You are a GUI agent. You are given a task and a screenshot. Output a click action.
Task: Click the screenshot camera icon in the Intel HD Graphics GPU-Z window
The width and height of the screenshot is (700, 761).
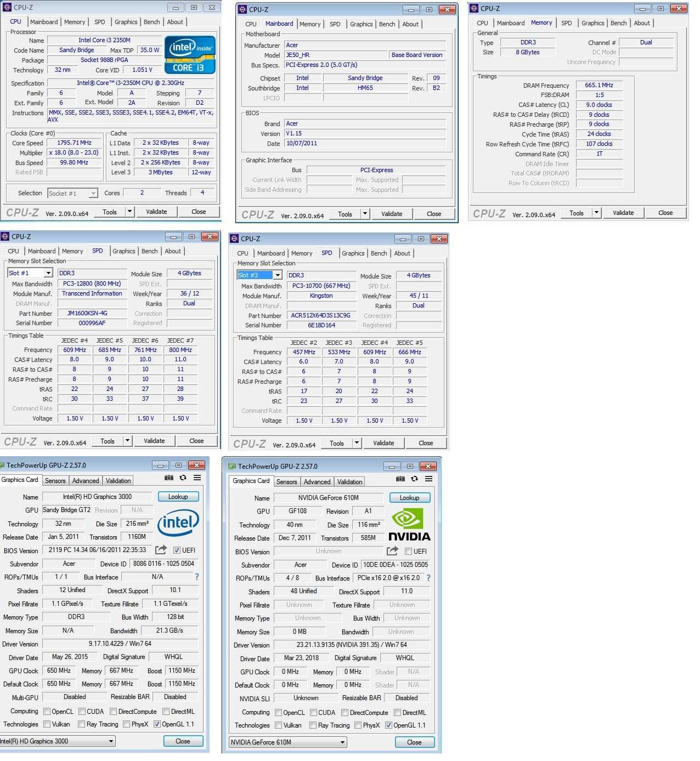pyautogui.click(x=169, y=478)
